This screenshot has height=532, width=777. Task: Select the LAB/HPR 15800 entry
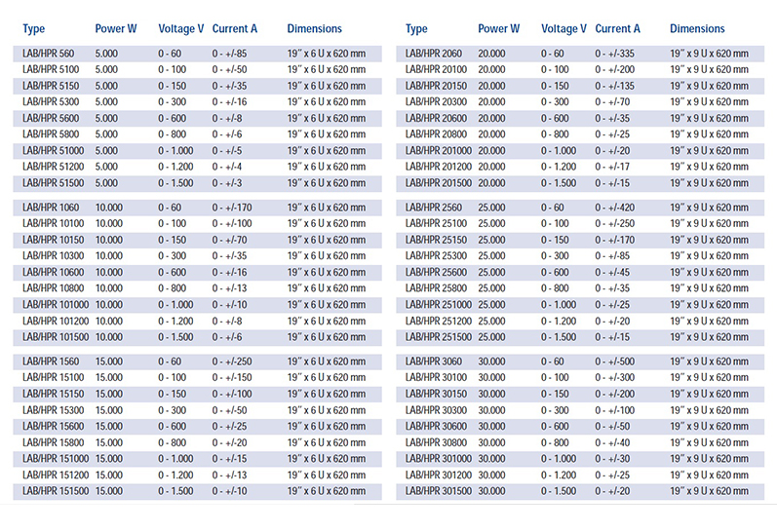53,442
